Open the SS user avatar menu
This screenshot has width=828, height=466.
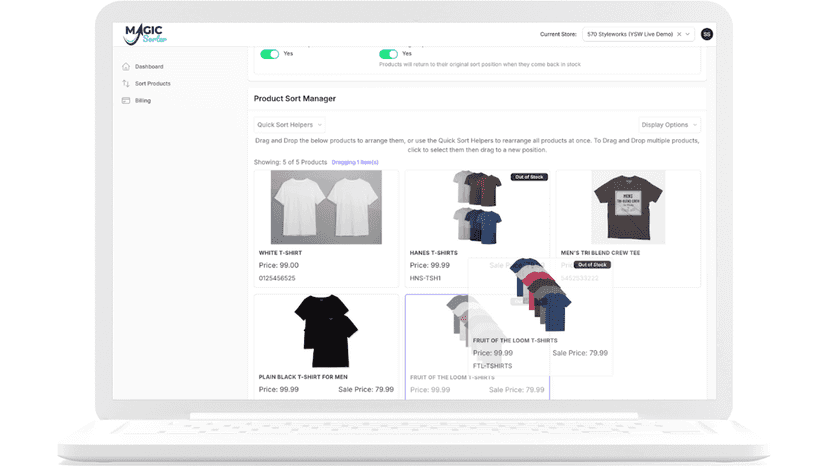pos(707,34)
